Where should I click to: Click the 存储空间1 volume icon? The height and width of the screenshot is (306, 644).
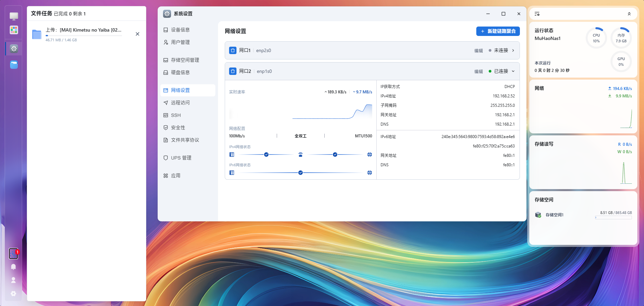point(538,215)
